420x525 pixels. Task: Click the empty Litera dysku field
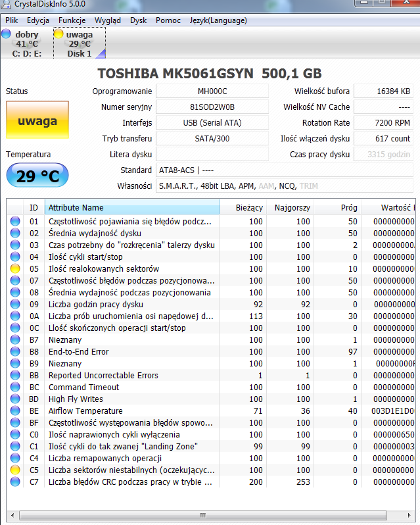tap(212, 155)
